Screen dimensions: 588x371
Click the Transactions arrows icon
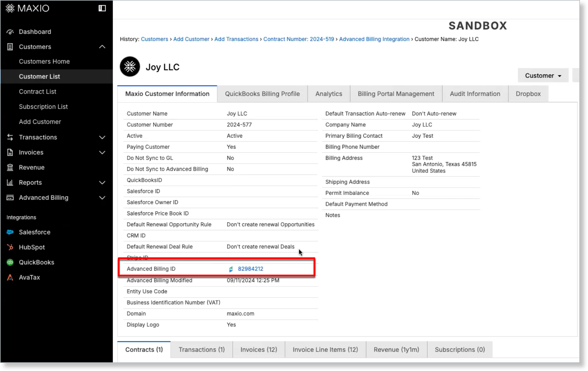point(10,137)
